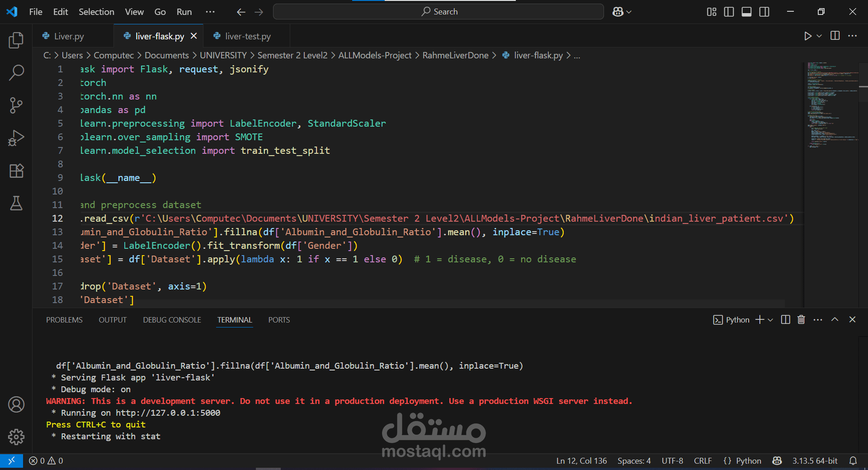This screenshot has height=470, width=868.
Task: Expand Documents breadcrumb segment
Action: click(167, 55)
